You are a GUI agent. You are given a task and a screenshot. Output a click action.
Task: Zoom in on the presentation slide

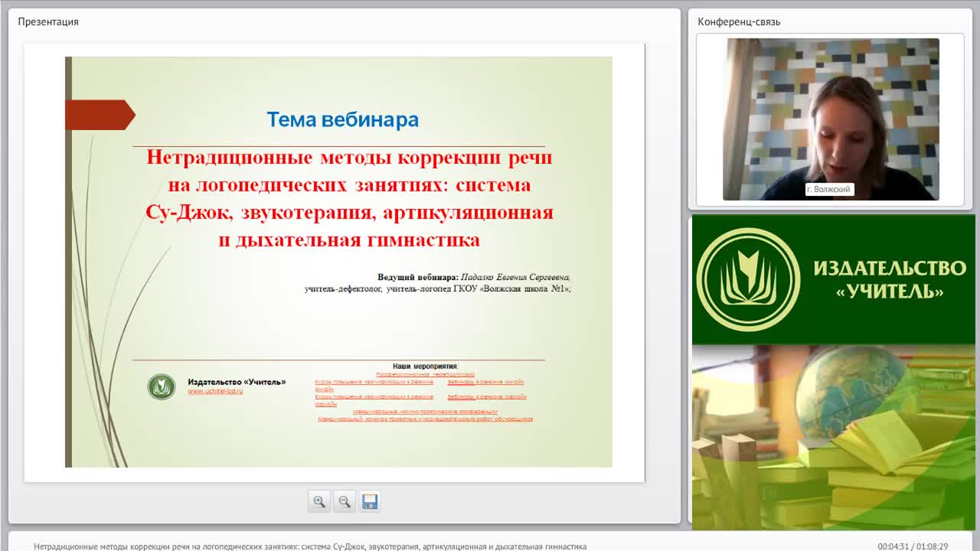(x=319, y=501)
